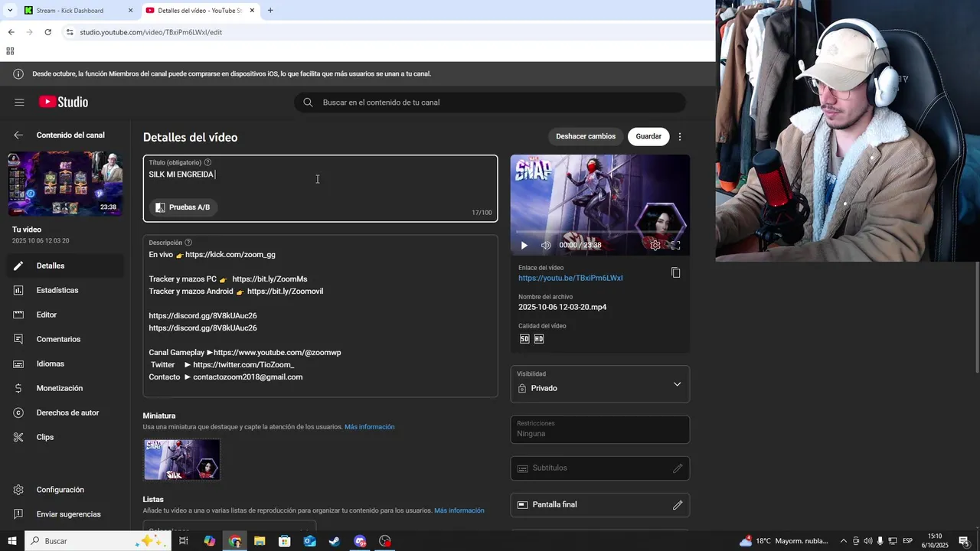
Task: Click the Subtítulos field
Action: click(600, 468)
